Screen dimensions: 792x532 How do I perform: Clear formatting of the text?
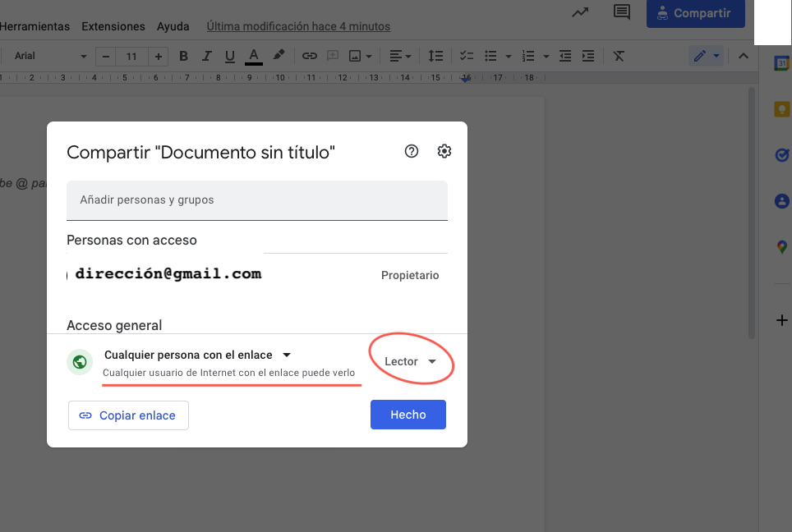[x=619, y=56]
